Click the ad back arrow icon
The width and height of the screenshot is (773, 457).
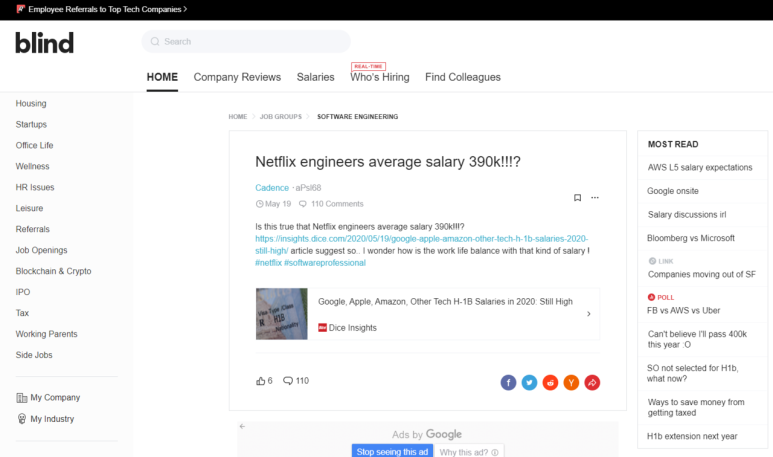tap(242, 426)
